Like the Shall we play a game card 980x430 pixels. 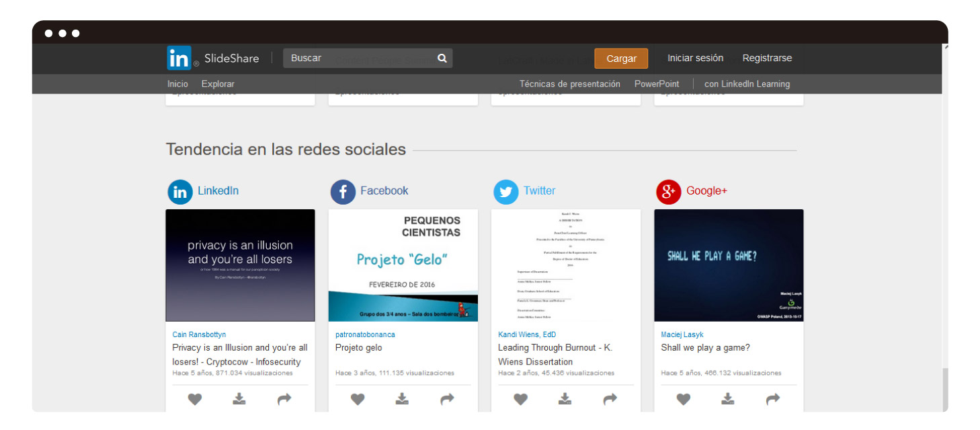(684, 399)
